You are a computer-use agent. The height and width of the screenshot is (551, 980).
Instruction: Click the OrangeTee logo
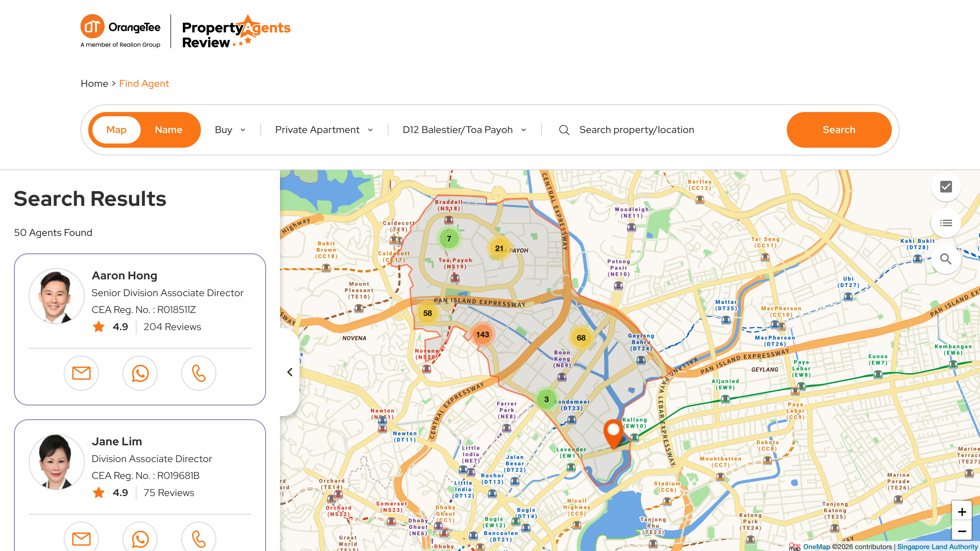[120, 31]
